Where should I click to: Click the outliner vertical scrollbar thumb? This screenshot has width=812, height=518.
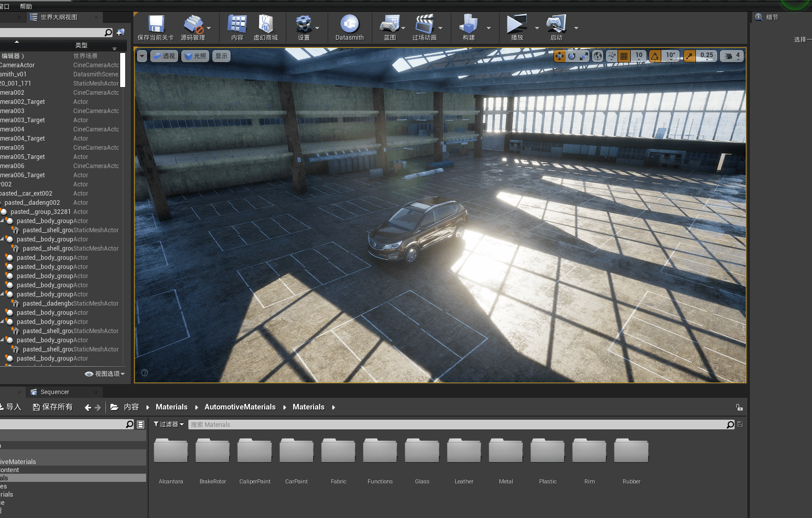pyautogui.click(x=123, y=70)
